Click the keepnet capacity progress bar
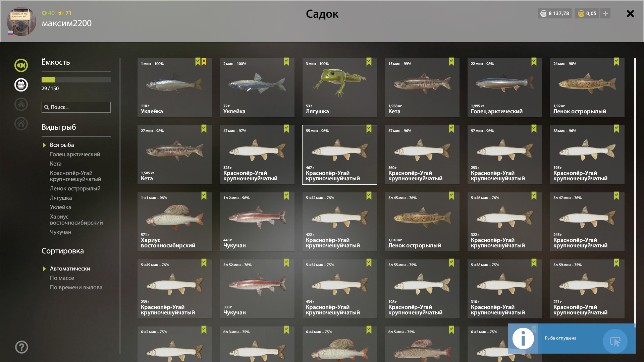This screenshot has width=644, height=362. click(x=76, y=80)
